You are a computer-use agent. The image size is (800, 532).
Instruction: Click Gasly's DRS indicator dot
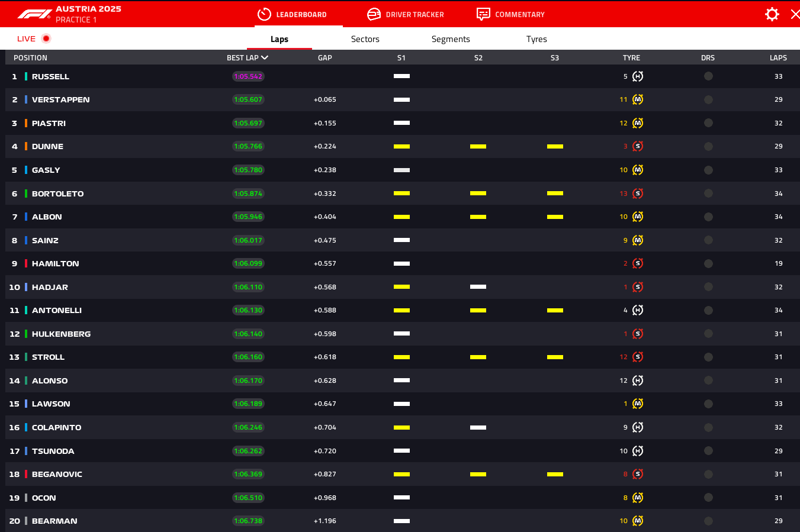coord(708,170)
